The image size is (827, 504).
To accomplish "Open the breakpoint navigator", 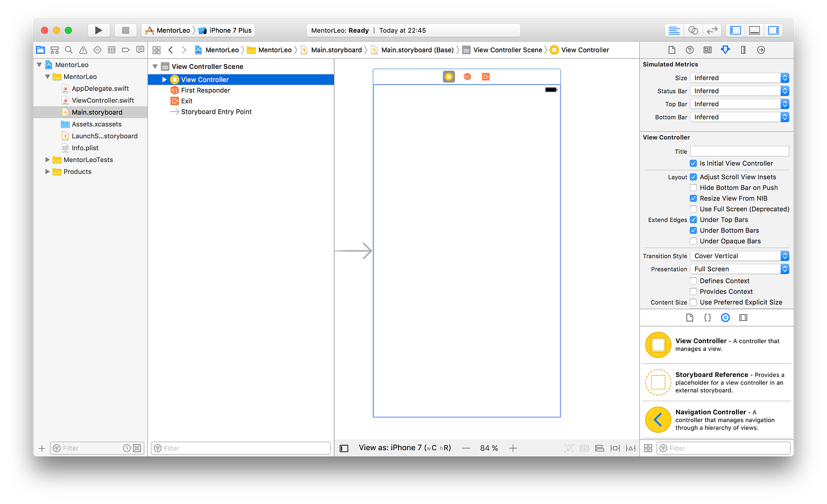I will pos(126,50).
